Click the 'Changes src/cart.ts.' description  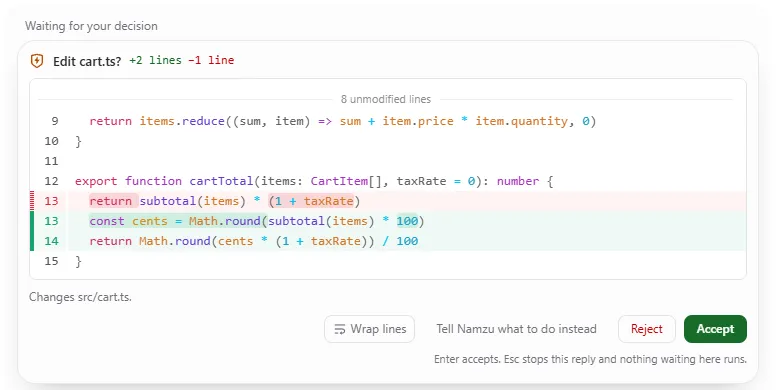point(81,297)
